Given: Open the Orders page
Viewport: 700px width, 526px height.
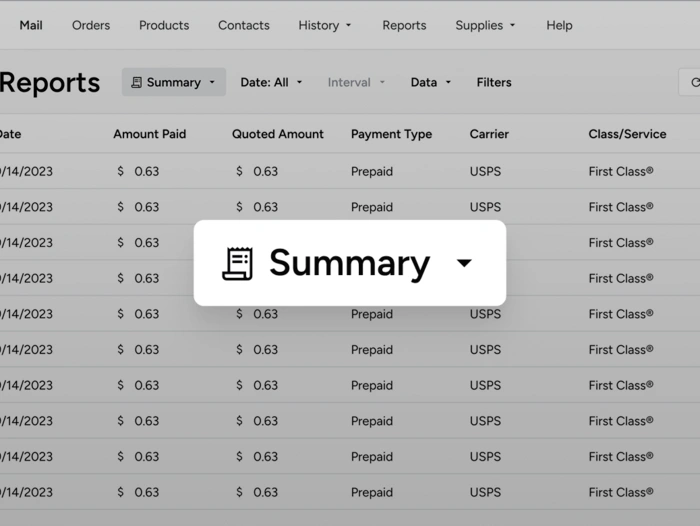Looking at the screenshot, I should pyautogui.click(x=91, y=25).
